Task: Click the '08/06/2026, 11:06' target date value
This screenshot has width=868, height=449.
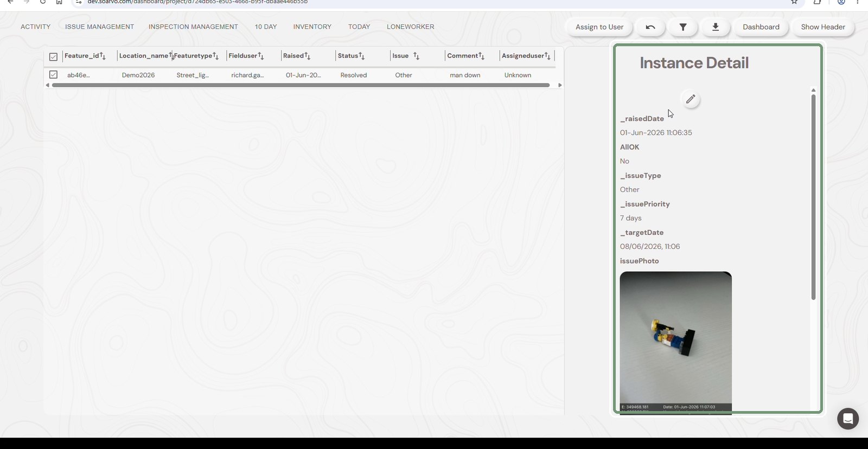Action: [x=650, y=246]
